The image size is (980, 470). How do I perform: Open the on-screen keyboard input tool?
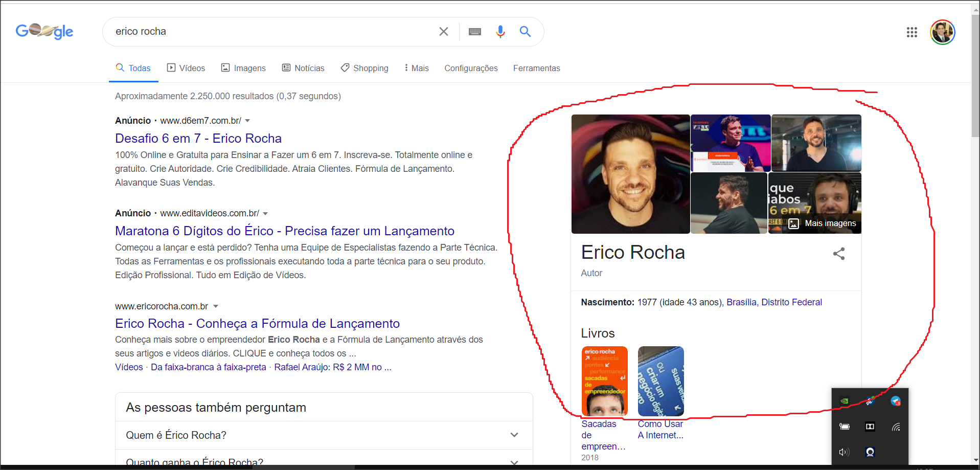(475, 32)
